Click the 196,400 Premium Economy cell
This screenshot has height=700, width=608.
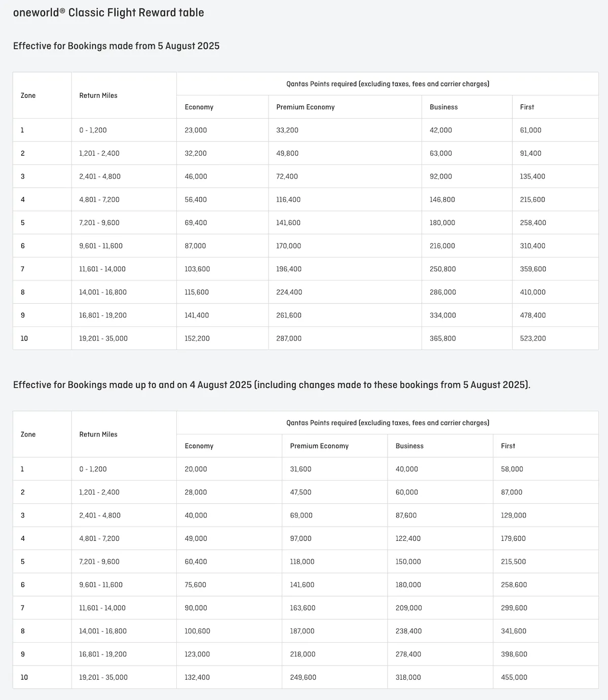point(289,269)
